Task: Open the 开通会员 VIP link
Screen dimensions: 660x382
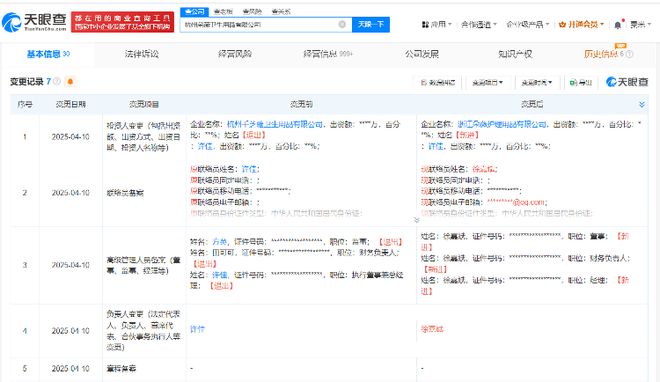Action: [581, 24]
